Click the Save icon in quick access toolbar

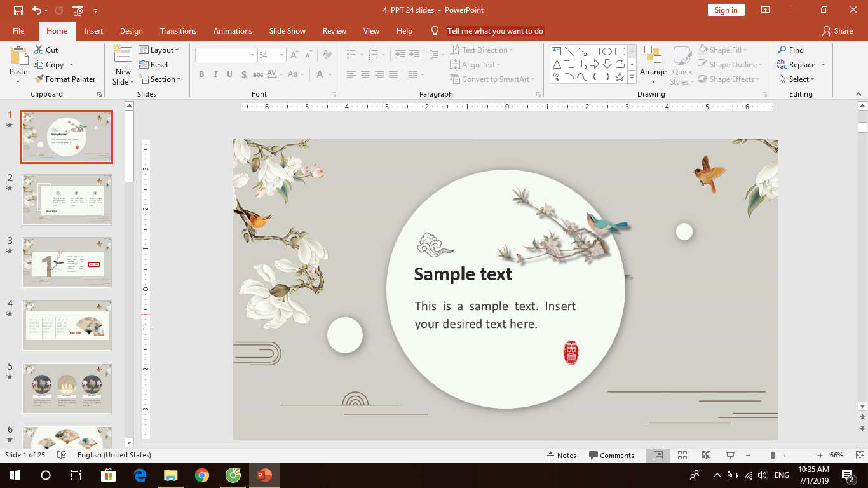[18, 10]
